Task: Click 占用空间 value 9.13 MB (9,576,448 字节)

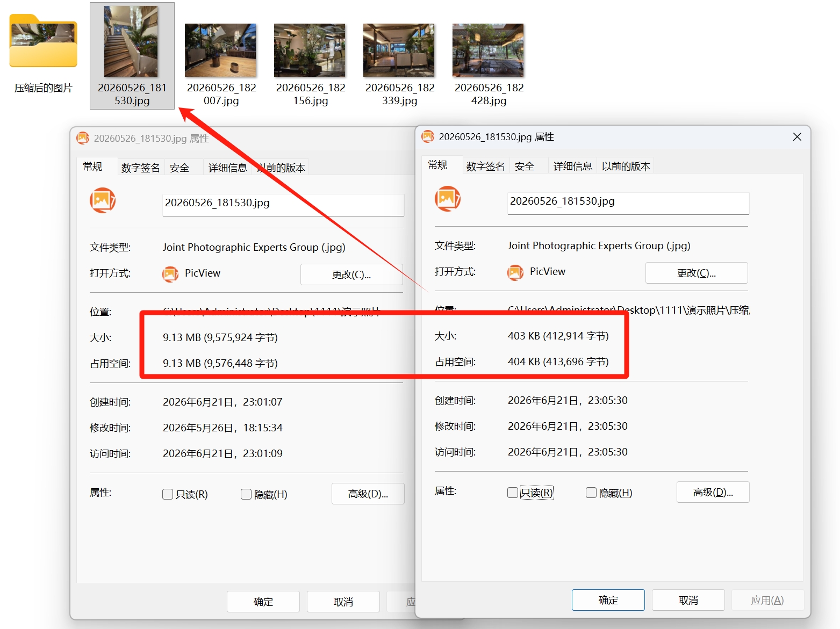Action: click(x=220, y=363)
